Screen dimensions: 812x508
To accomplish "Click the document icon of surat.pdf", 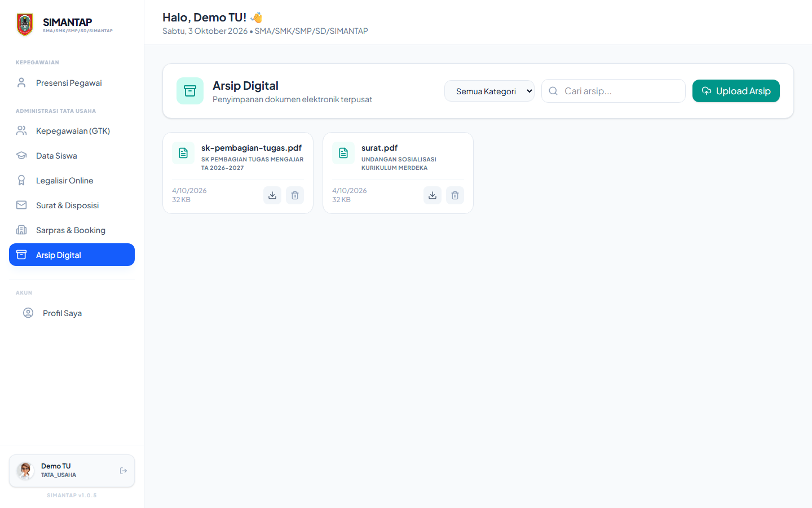I will point(343,153).
